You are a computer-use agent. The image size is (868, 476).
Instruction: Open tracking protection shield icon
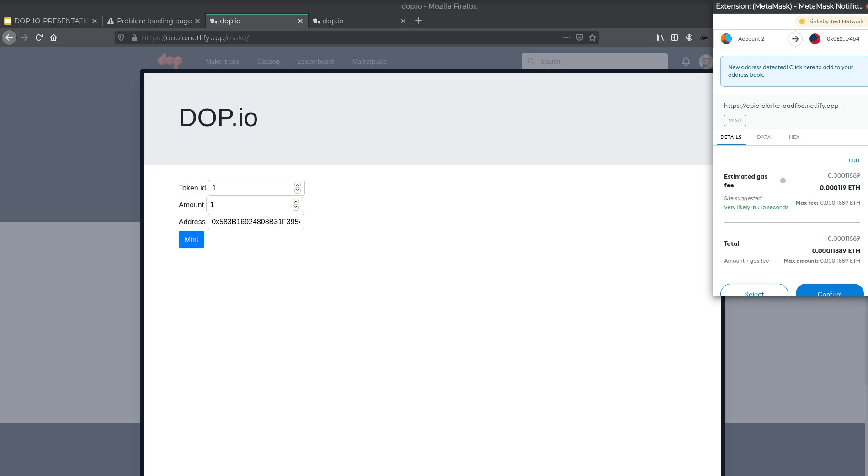[x=121, y=37]
